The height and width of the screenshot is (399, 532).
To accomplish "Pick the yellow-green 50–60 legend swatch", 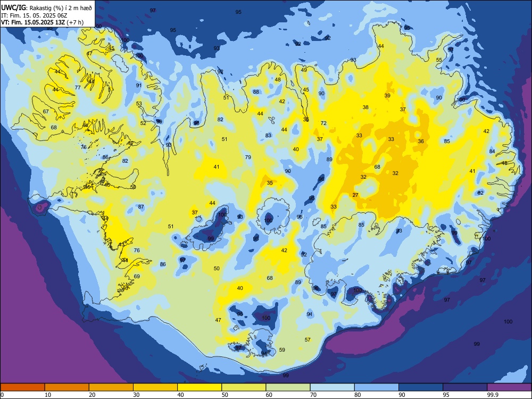I will click(x=244, y=387).
